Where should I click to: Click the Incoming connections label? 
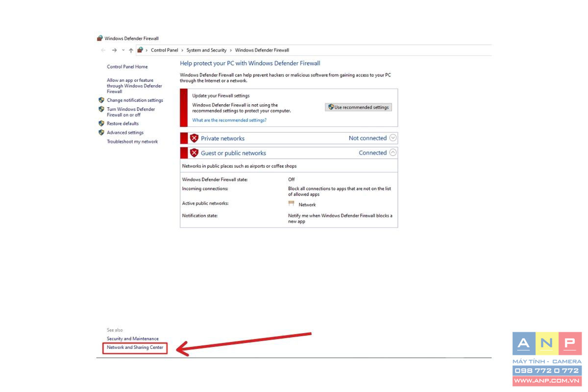click(x=205, y=189)
